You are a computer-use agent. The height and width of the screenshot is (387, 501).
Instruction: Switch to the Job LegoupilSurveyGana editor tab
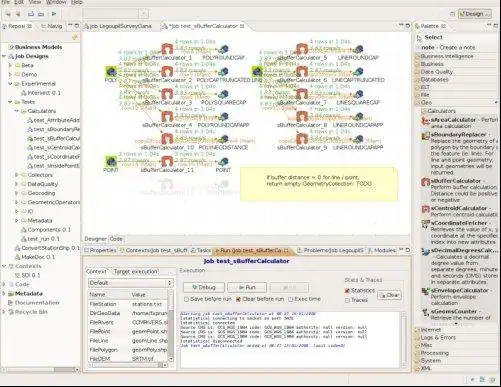[118, 26]
